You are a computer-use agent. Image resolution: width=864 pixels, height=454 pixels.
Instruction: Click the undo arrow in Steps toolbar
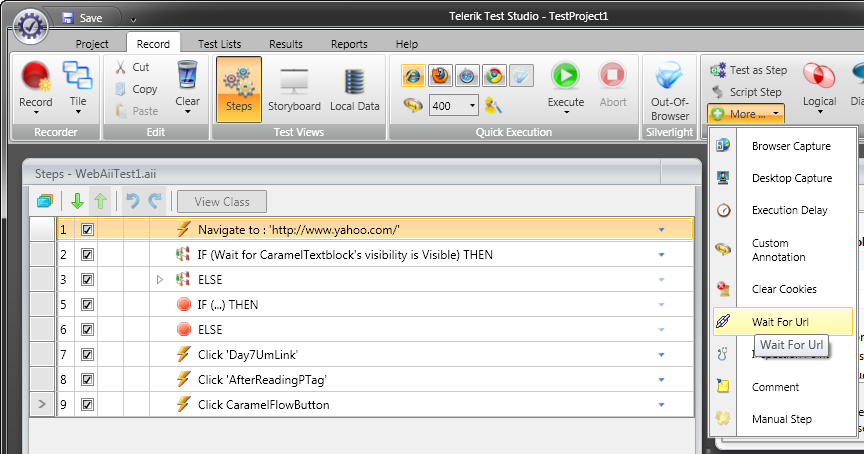(x=132, y=201)
